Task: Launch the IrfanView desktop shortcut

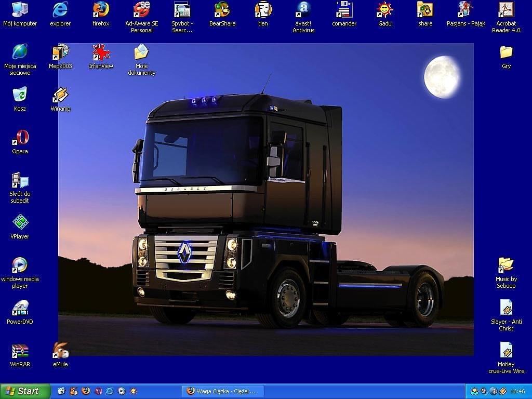Action: [101, 57]
